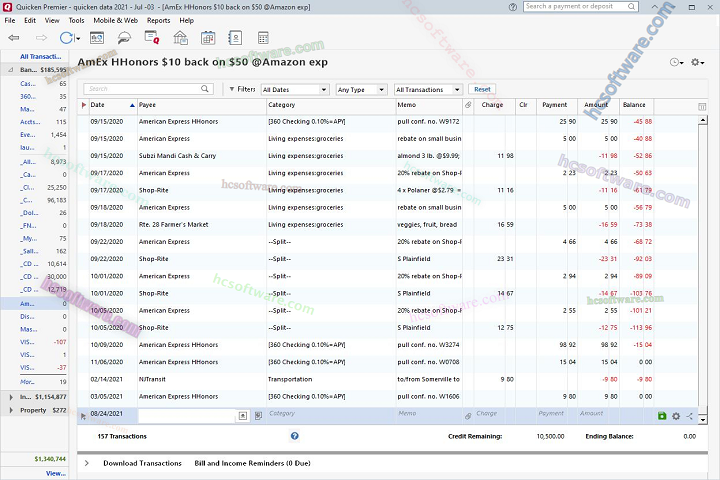Sort by the Payee column header
The image size is (720, 480).
(202, 105)
